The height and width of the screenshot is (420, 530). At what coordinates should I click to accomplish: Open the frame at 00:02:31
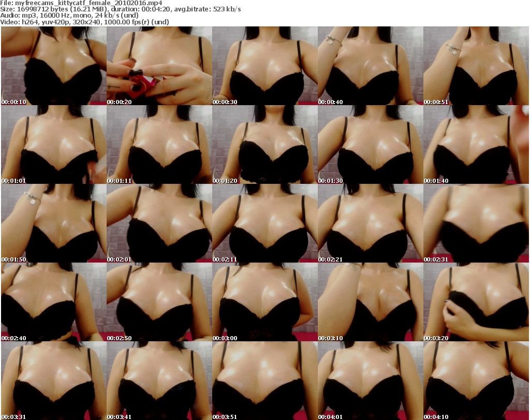(476, 223)
